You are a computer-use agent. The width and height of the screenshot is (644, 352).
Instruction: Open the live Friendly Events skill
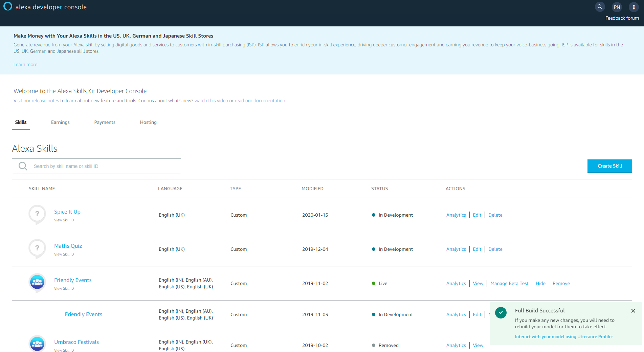coord(73,280)
